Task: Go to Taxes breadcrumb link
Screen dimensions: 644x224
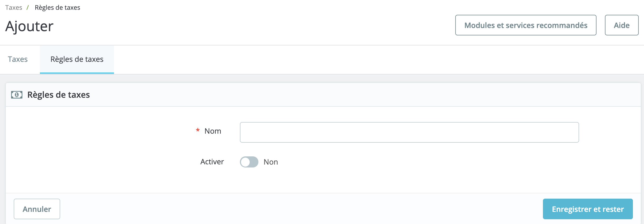Action: coord(14,7)
